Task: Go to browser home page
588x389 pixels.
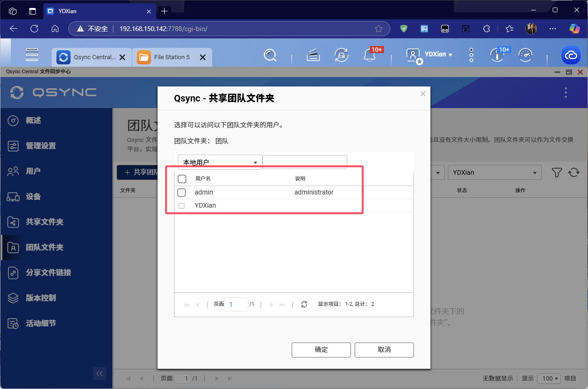Action: pos(55,29)
